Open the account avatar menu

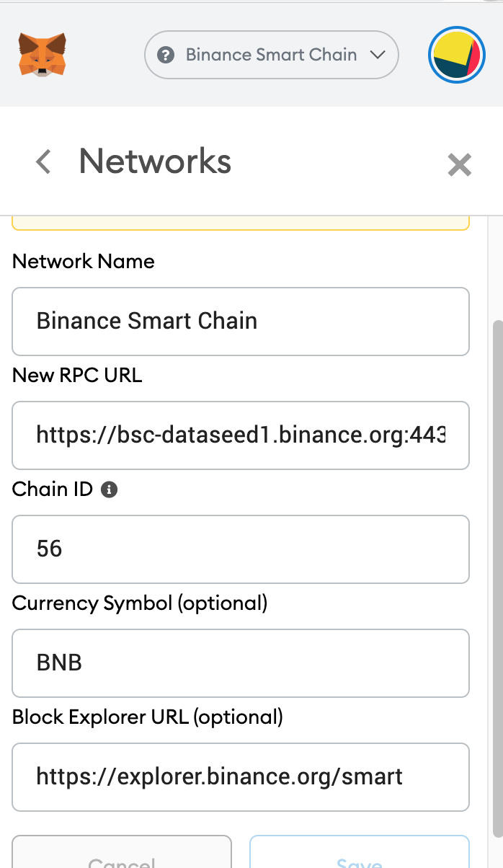456,55
